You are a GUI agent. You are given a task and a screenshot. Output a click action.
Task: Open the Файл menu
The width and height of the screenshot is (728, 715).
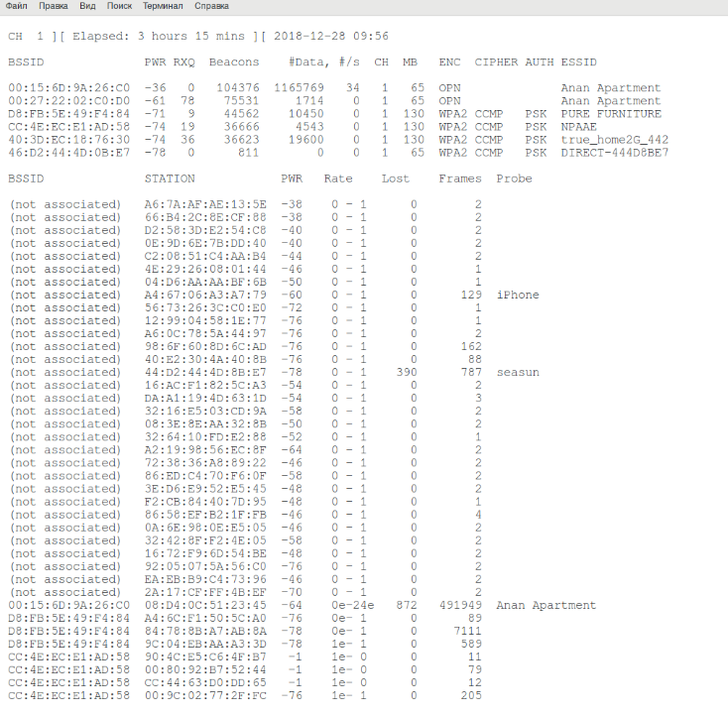(16, 6)
